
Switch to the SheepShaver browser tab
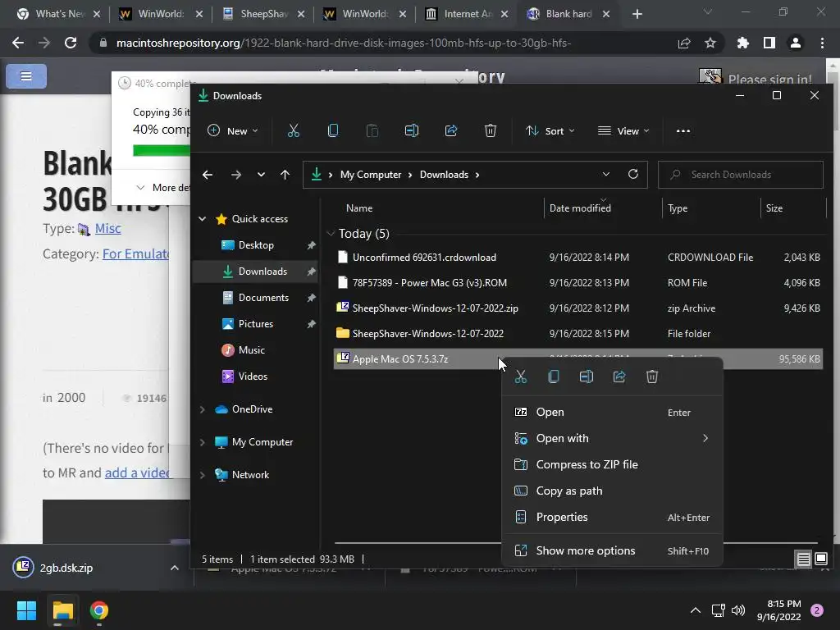tap(263, 14)
